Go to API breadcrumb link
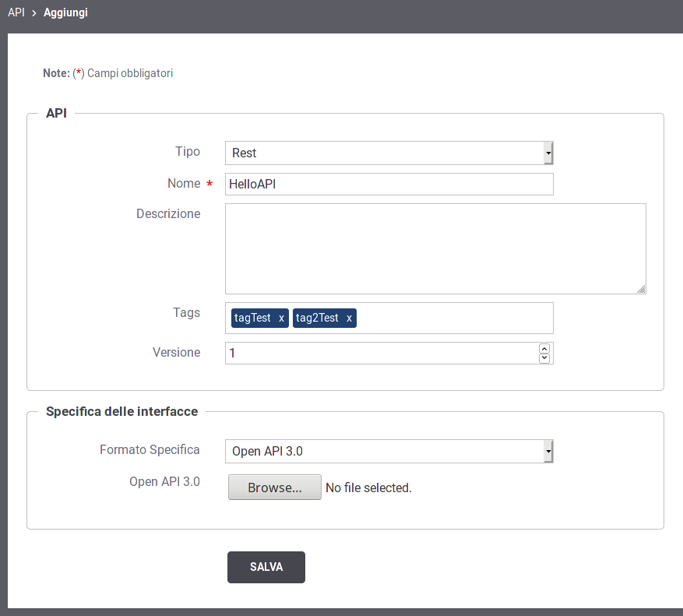The height and width of the screenshot is (616, 683). pyautogui.click(x=16, y=12)
